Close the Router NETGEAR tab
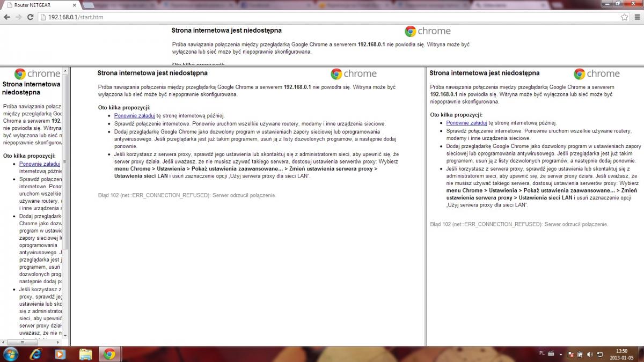The height and width of the screenshot is (362, 644). coord(74,5)
